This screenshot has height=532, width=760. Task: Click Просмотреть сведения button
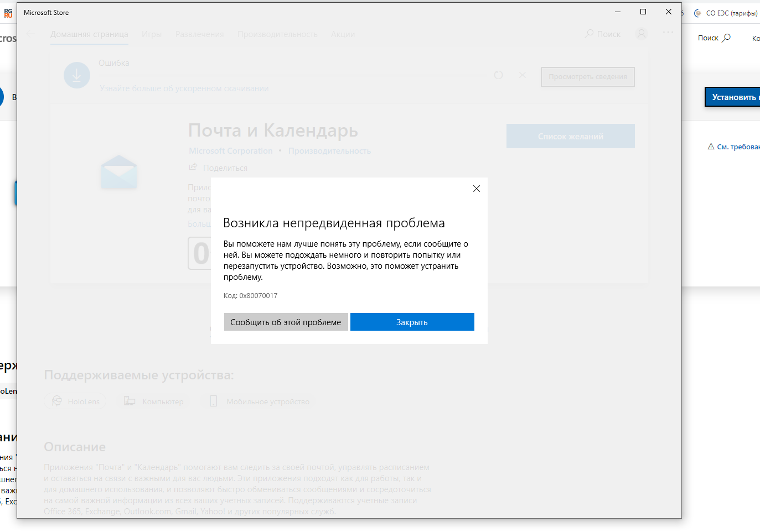coord(588,77)
